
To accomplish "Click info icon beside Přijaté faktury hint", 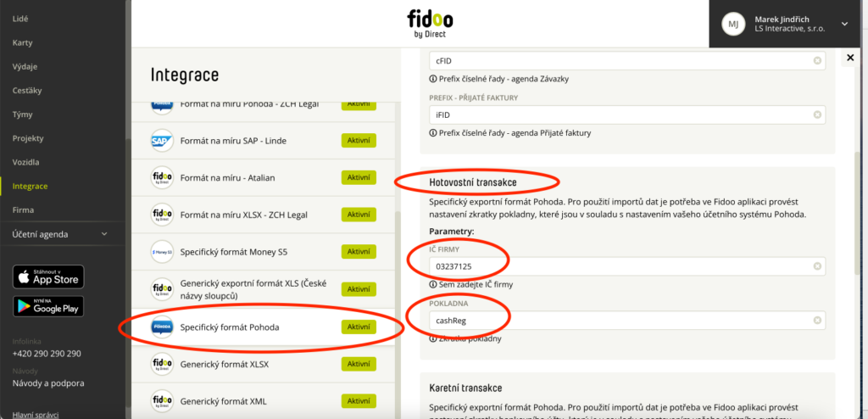I will point(433,133).
